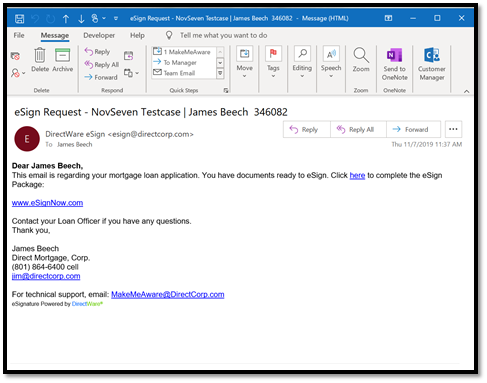Open the Tags flag dropdown

273,62
